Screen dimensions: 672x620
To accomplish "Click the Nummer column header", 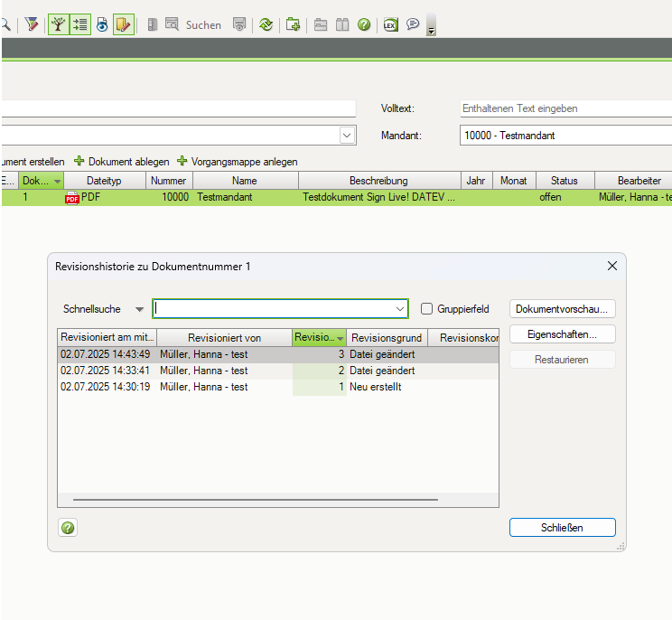I will click(169, 181).
